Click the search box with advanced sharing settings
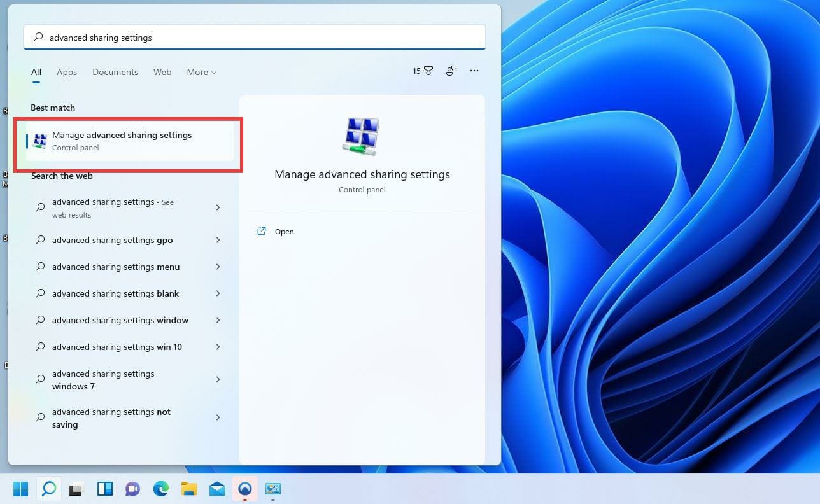This screenshot has height=504, width=820. tap(255, 38)
